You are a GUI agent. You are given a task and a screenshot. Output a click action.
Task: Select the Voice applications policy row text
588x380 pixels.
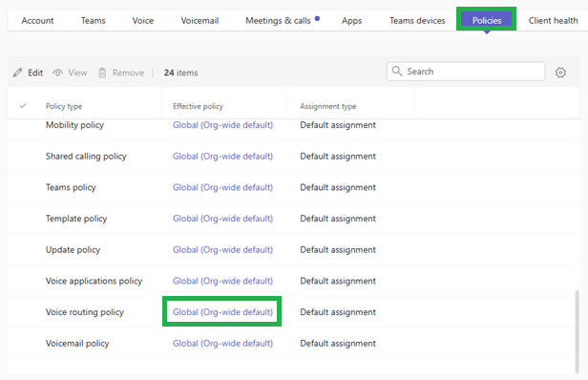pos(94,281)
